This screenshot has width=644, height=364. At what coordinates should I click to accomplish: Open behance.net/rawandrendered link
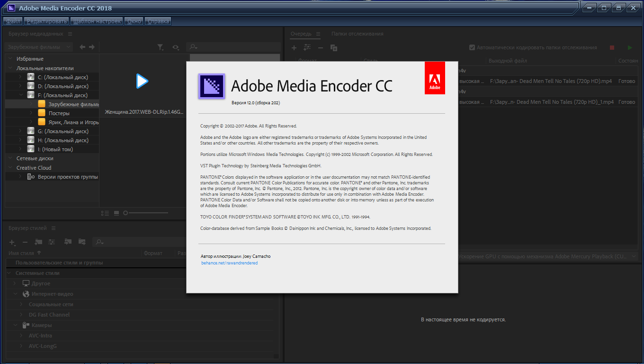229,263
